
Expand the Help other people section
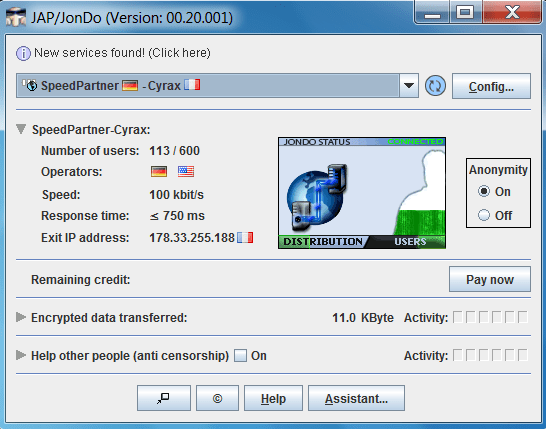21,355
